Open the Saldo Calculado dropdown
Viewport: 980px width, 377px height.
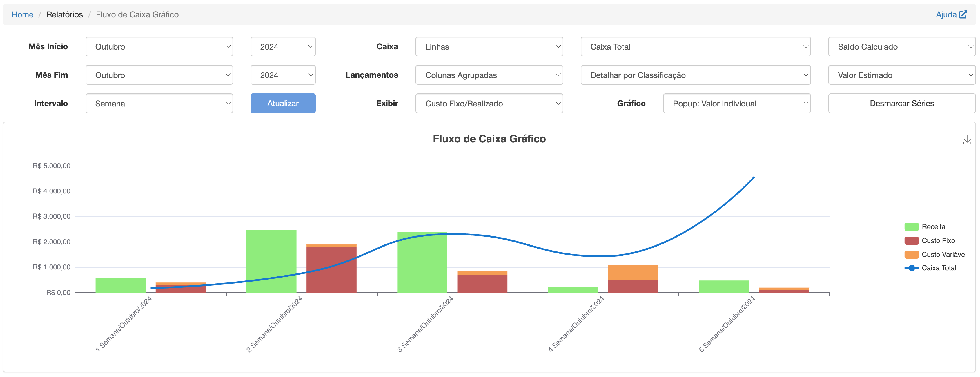coord(902,46)
